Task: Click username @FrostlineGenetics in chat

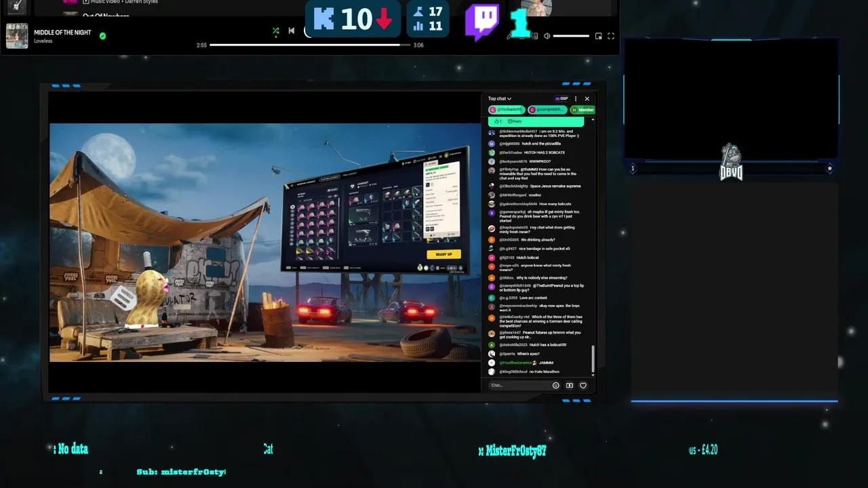Action: [516, 363]
